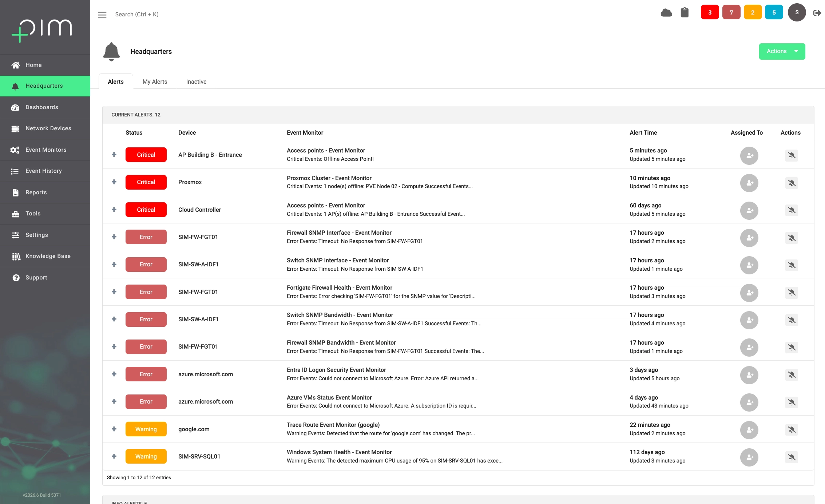Switch to the Alerts tab
The width and height of the screenshot is (825, 504).
point(116,82)
